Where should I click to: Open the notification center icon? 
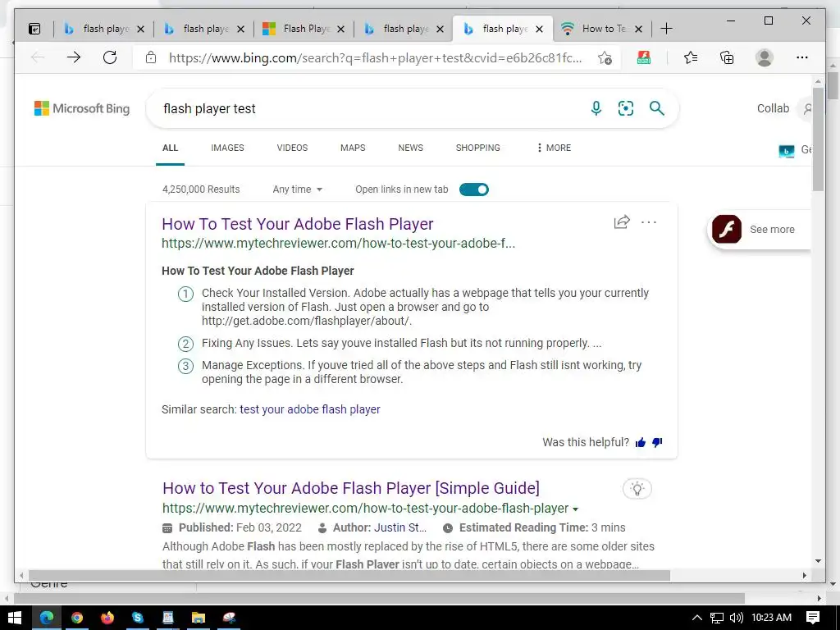coord(813,618)
